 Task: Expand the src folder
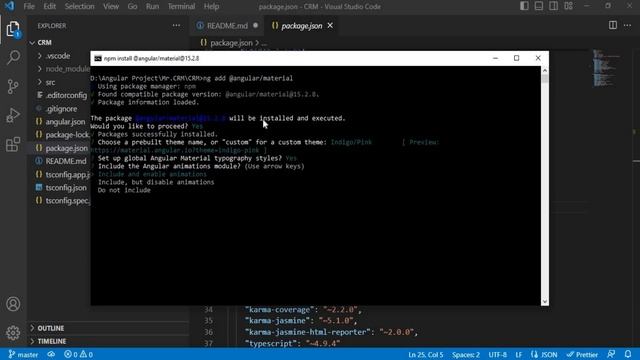[x=51, y=82]
